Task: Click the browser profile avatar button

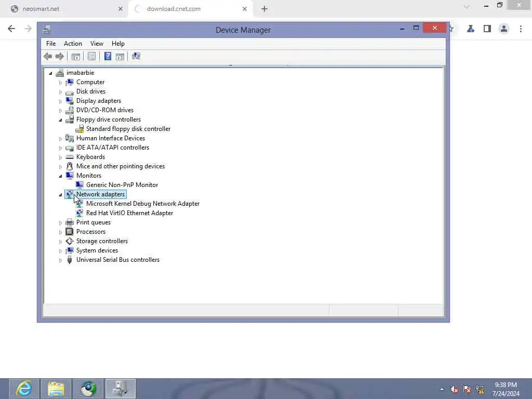Action: point(504,29)
